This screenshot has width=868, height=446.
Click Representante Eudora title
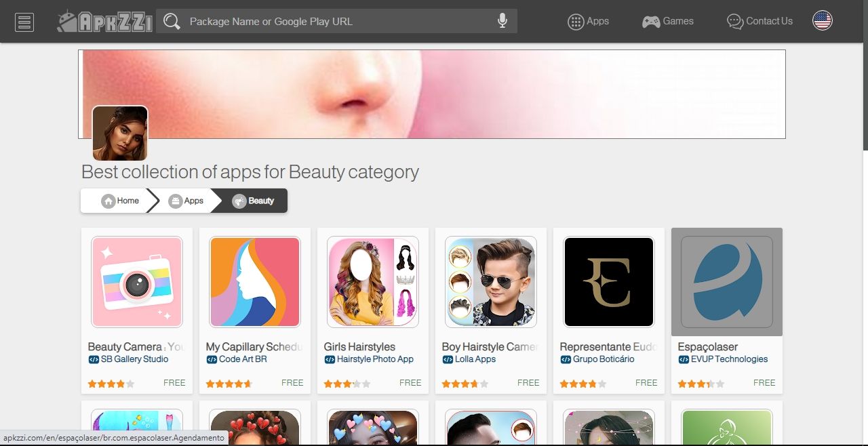pos(609,346)
